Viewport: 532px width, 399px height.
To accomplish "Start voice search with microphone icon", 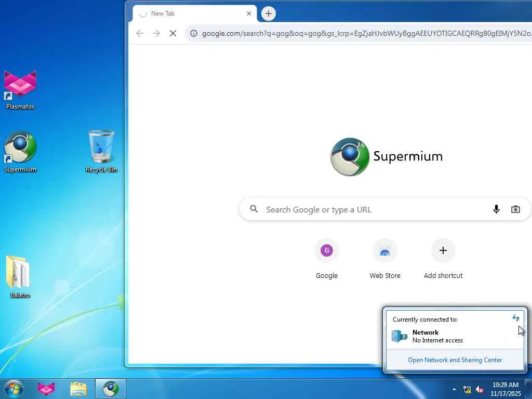I will click(x=496, y=209).
